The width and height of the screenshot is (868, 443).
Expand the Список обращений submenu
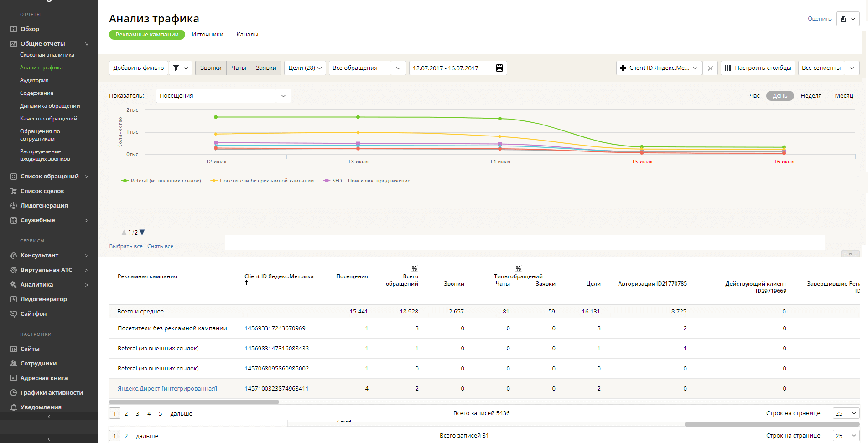87,177
